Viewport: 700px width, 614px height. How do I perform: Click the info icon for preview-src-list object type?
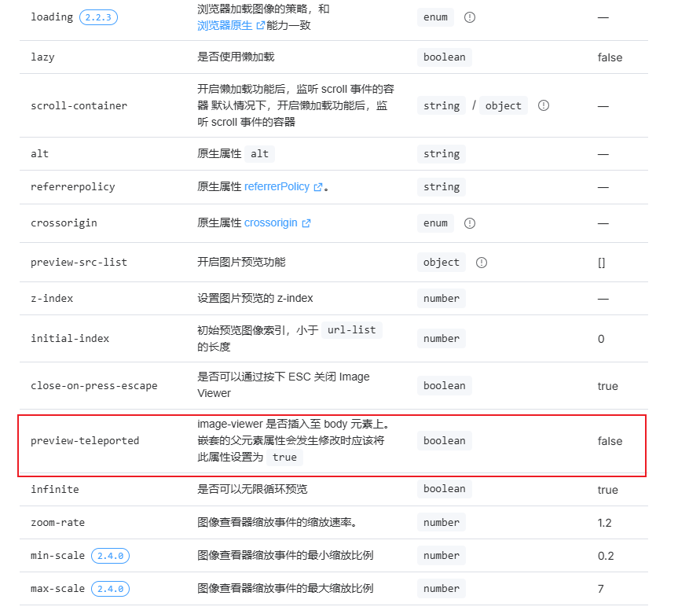[482, 263]
